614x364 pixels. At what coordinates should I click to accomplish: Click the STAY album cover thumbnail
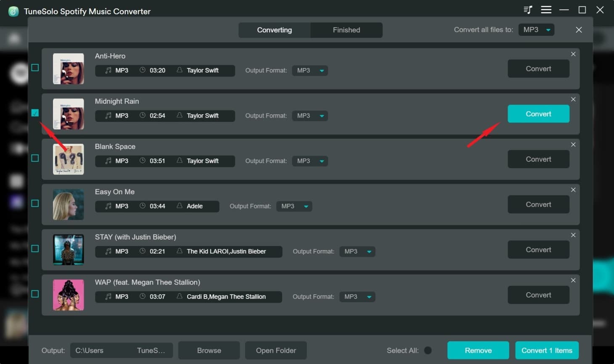coord(68,250)
